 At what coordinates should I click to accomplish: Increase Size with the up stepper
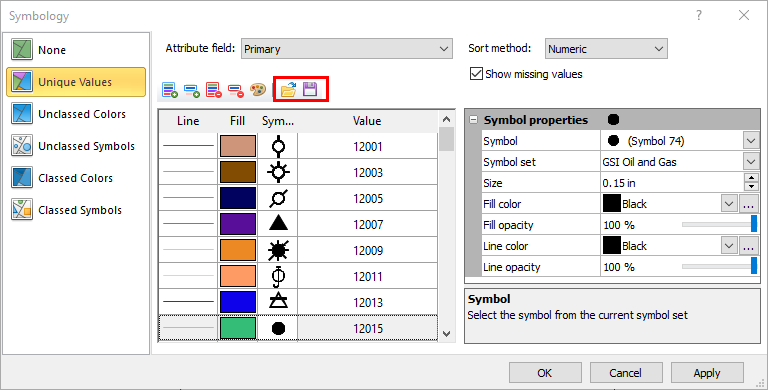click(751, 178)
